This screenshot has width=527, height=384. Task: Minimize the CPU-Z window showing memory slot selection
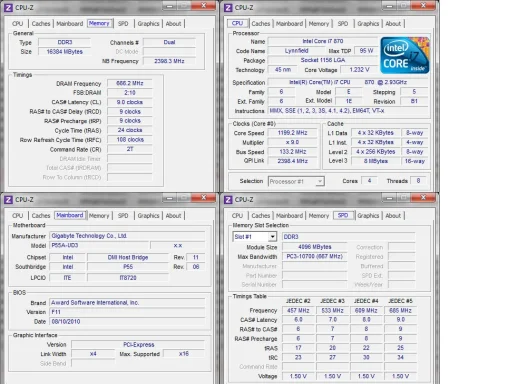click(390, 198)
